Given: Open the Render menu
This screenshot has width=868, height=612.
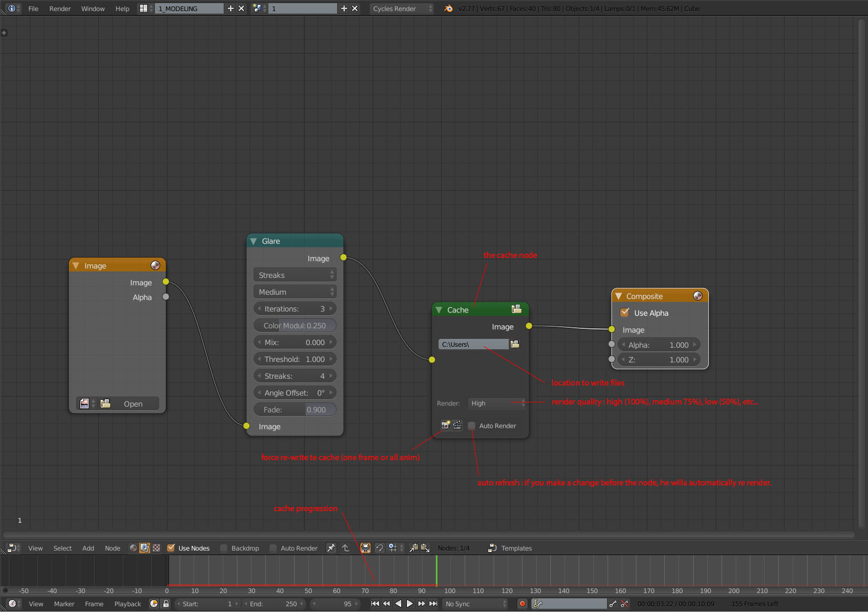Looking at the screenshot, I should pos(60,8).
